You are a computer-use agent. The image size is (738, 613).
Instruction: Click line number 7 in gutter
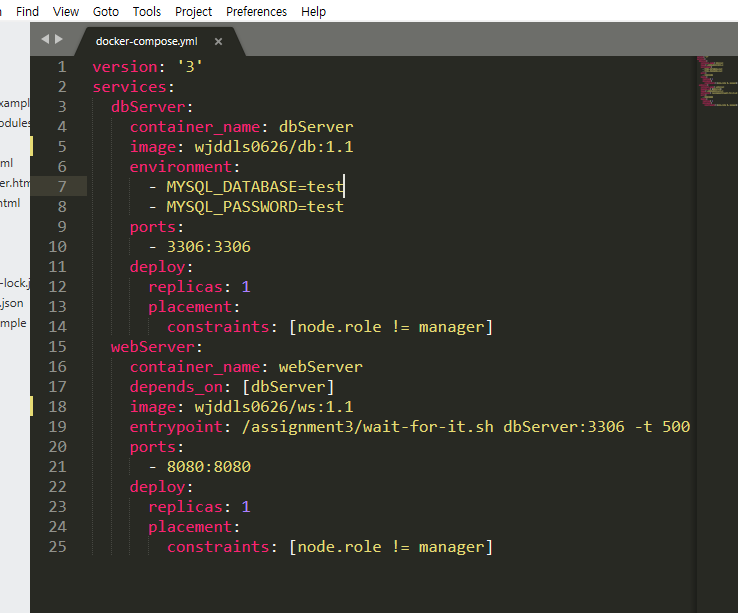pos(62,187)
